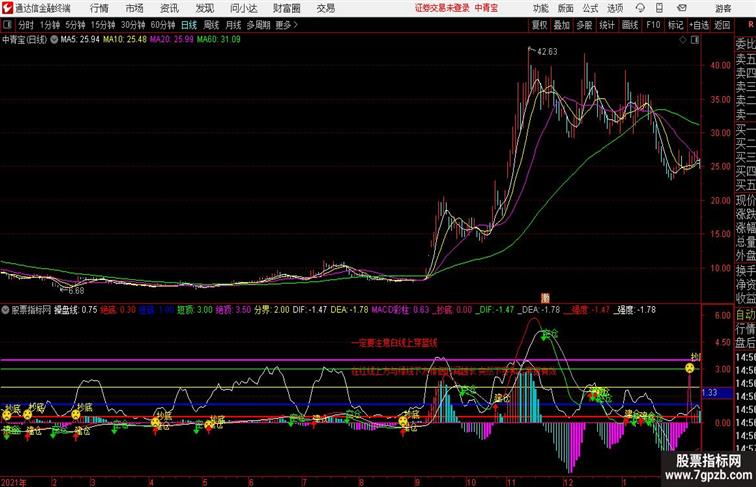The width and height of the screenshot is (756, 487).
Task: Open the 多周期 multi-period view
Action: point(258,25)
